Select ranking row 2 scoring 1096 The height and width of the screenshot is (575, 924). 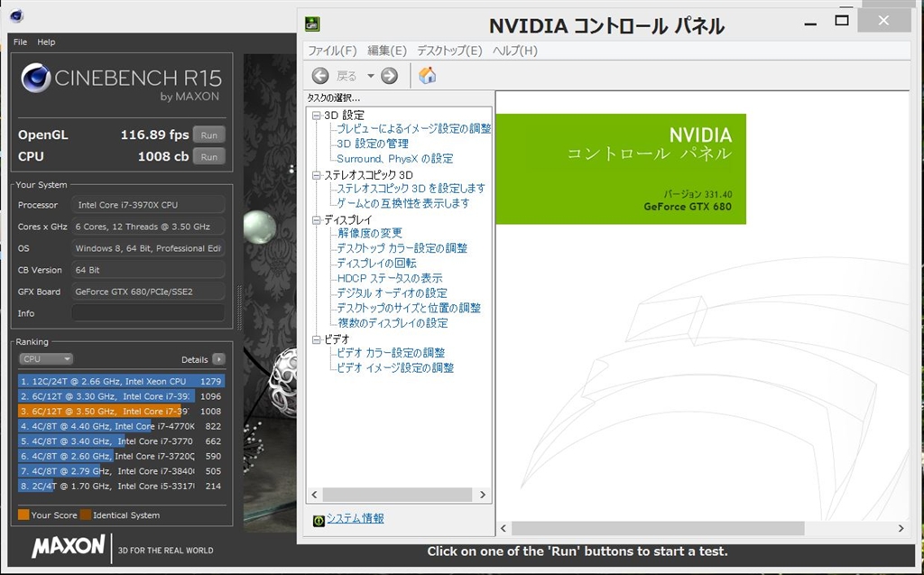tap(122, 396)
